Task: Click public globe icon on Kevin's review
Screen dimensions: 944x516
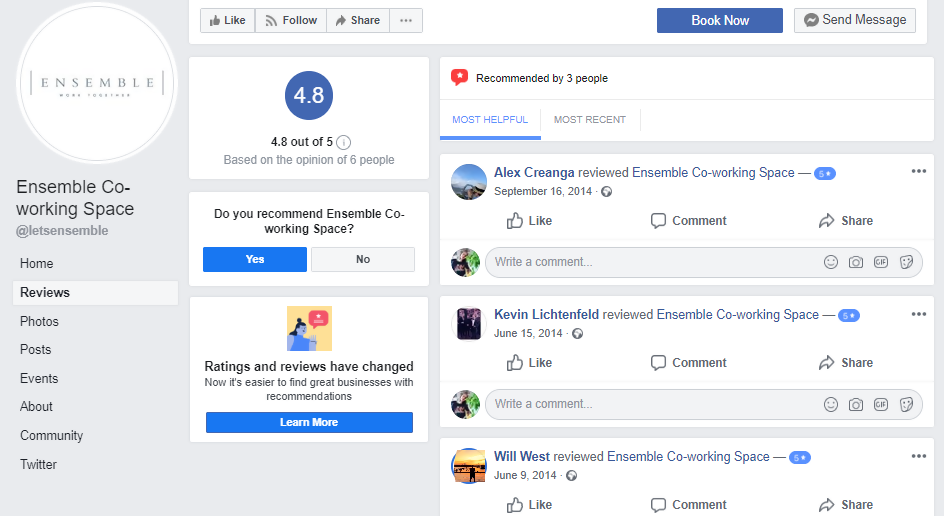Action: tap(577, 334)
